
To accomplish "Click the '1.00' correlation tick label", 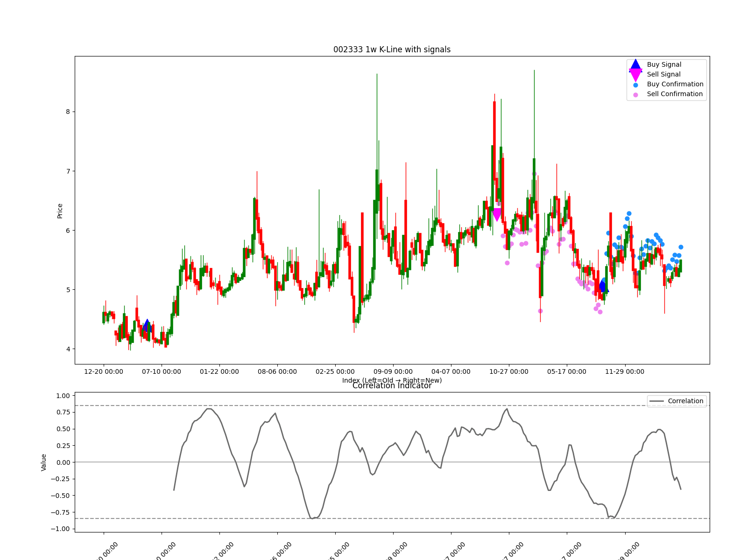I will tap(63, 396).
